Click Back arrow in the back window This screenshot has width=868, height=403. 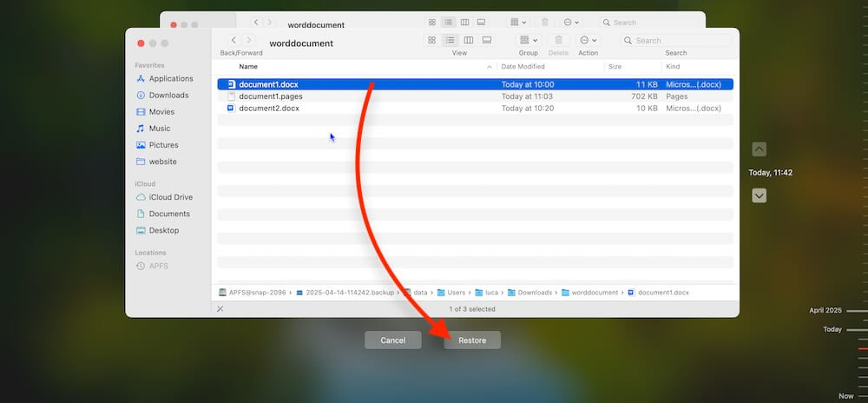256,22
